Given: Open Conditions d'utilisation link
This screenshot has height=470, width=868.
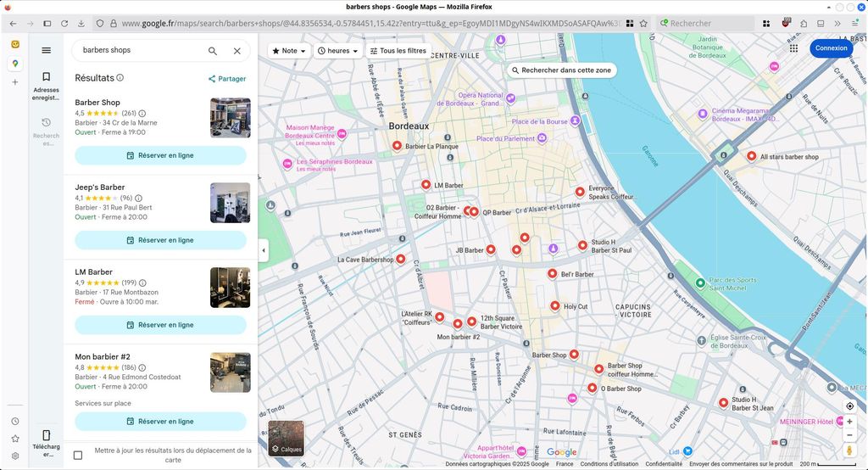Looking at the screenshot, I should click(x=609, y=464).
